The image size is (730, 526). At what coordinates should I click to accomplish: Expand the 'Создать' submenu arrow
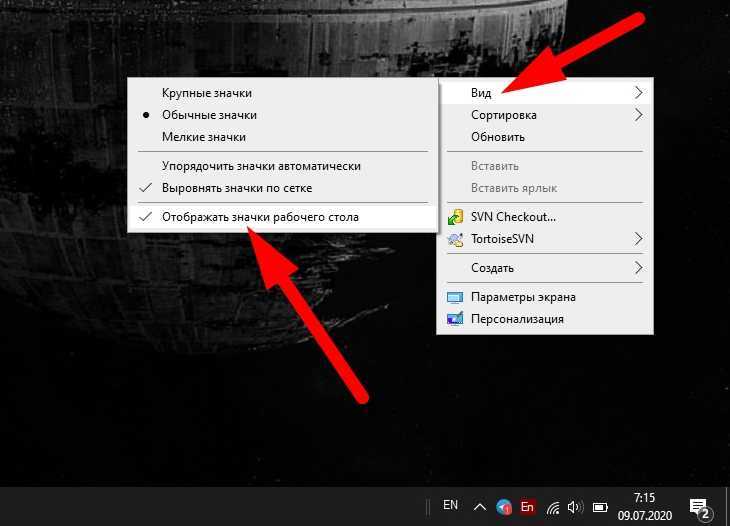pyautogui.click(x=639, y=268)
